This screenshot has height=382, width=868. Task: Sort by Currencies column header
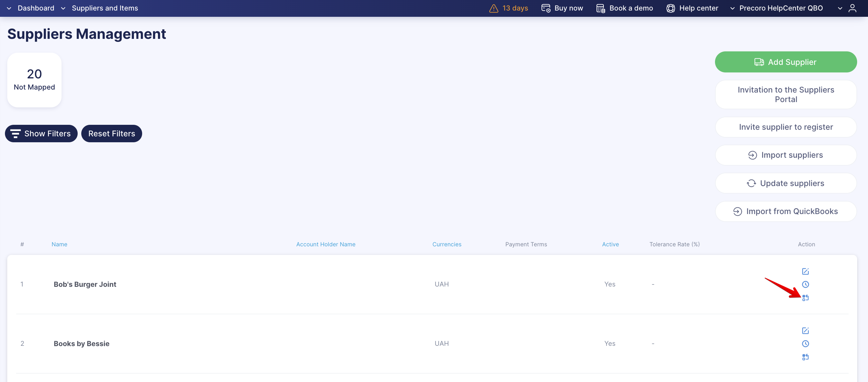pyautogui.click(x=447, y=244)
